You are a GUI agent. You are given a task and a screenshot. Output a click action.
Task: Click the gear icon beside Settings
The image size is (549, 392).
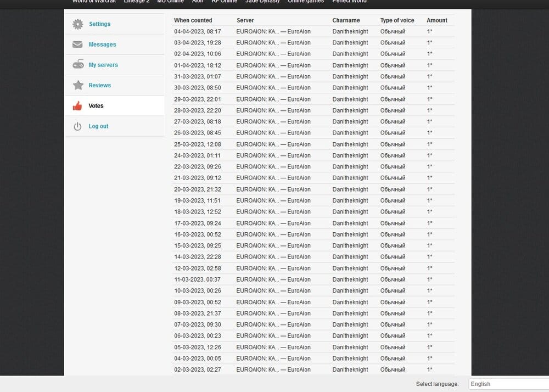pos(78,24)
